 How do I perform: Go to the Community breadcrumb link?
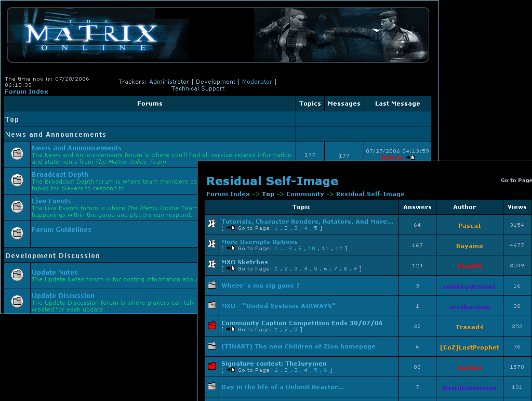[x=305, y=194]
